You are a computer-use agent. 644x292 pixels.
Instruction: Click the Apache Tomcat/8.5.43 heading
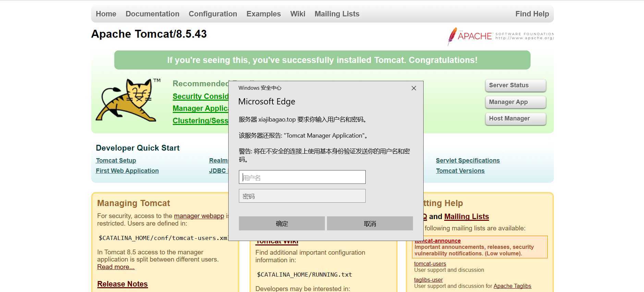coord(149,34)
